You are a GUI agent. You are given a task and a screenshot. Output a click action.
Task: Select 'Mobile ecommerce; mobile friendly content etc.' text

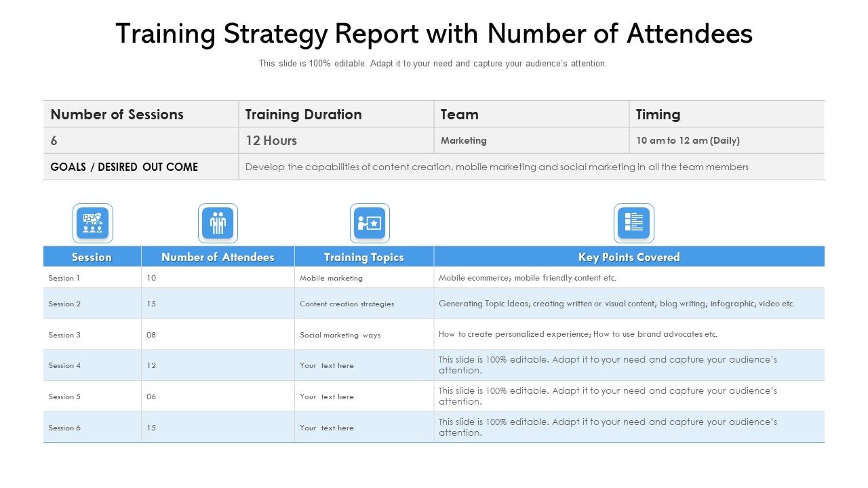[528, 278]
